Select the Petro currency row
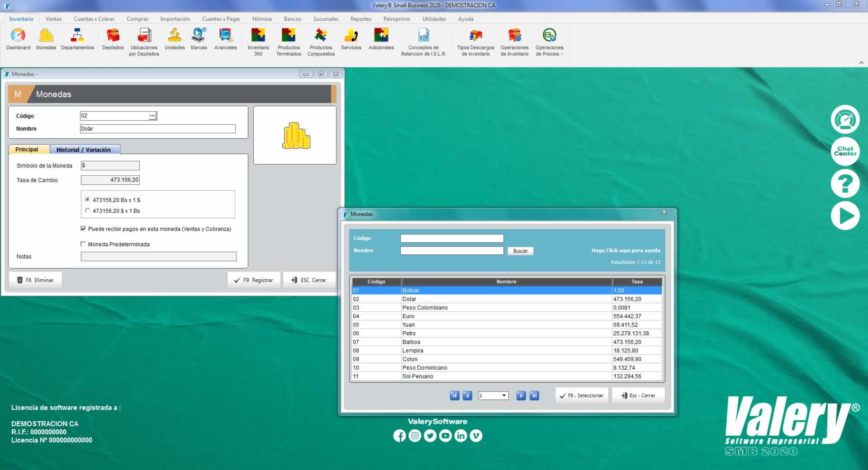Image resolution: width=868 pixels, height=470 pixels. pos(507,333)
